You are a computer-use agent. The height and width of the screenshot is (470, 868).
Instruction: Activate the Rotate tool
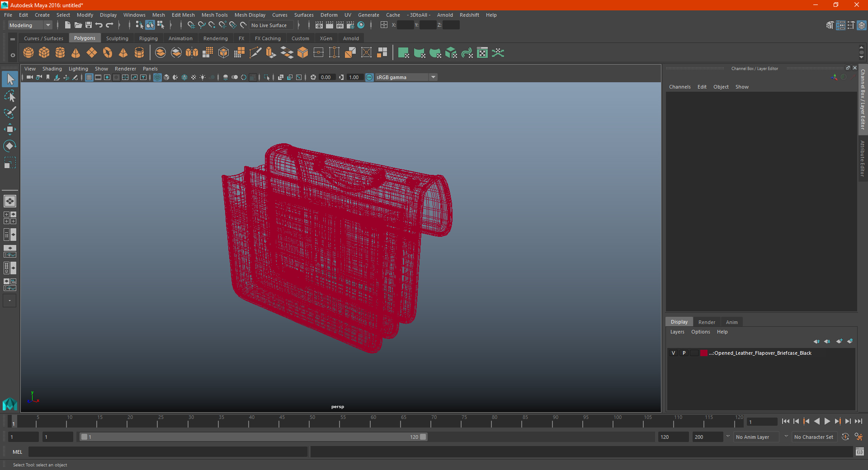coord(10,146)
